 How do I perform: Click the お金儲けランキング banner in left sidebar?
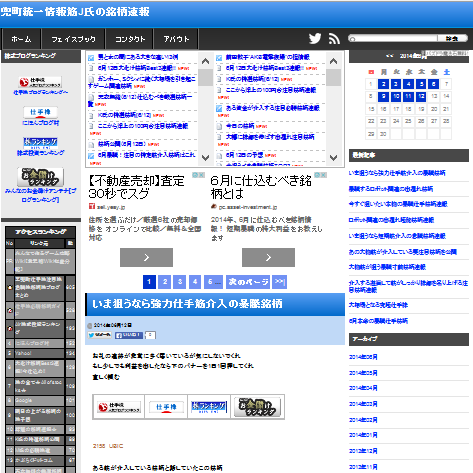[40, 177]
